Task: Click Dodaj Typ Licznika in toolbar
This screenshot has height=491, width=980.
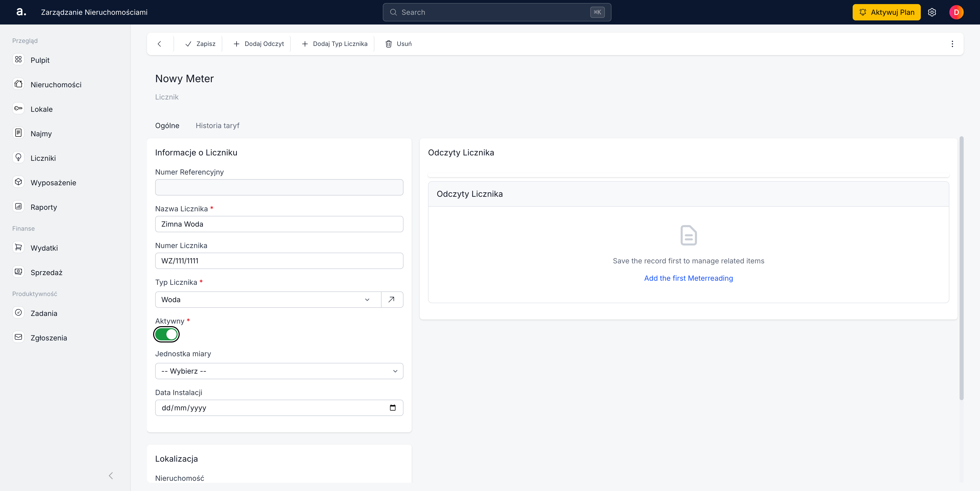Action: click(x=334, y=44)
